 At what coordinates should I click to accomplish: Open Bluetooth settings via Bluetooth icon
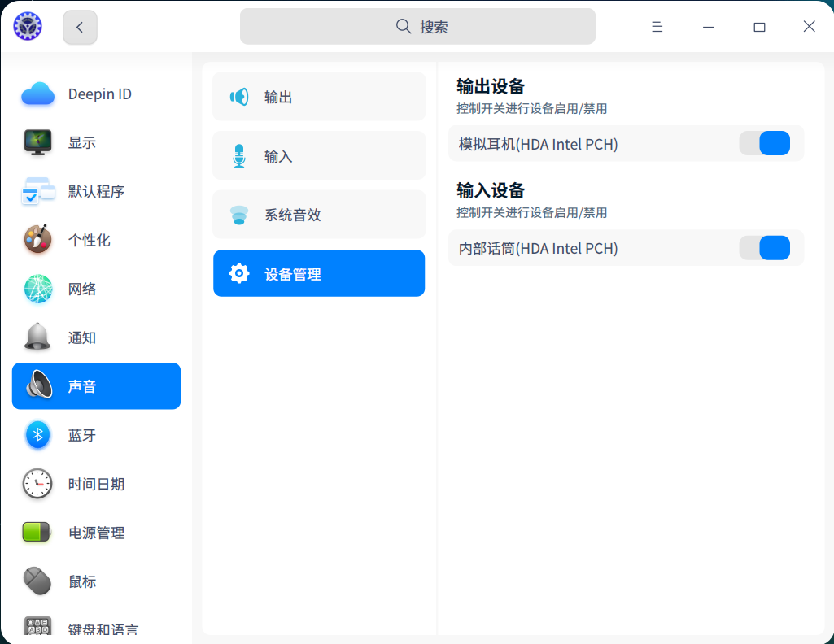[37, 435]
